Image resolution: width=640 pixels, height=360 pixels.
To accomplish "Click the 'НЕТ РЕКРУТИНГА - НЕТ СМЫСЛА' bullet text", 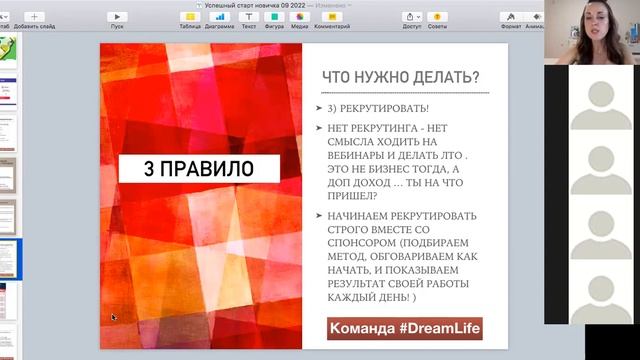I will click(398, 162).
